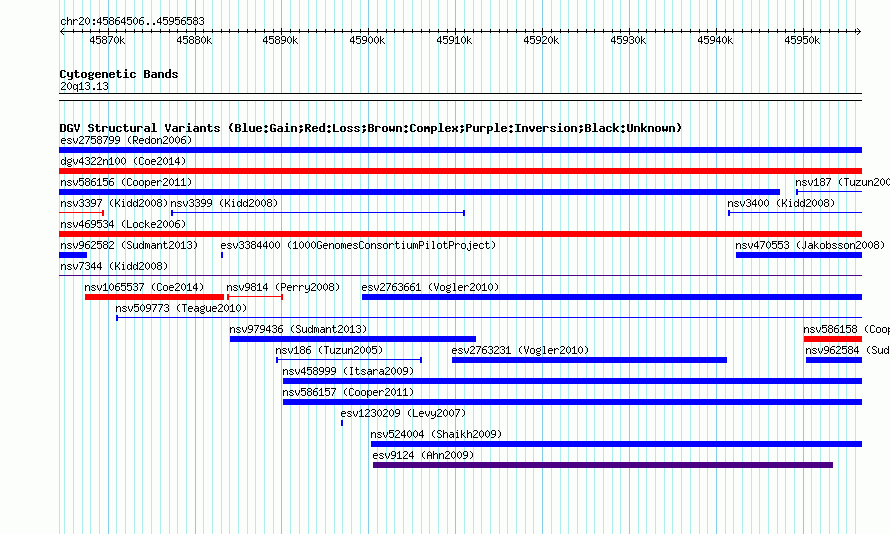
Task: Click the 'nsv979436 (Sudmant2013)' label
Action: (298, 329)
